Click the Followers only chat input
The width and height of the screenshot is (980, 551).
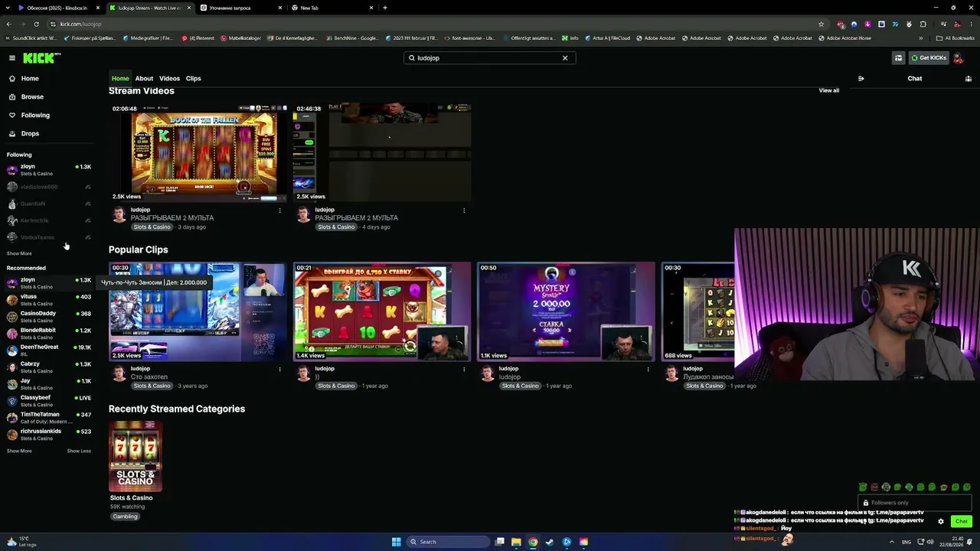click(915, 503)
